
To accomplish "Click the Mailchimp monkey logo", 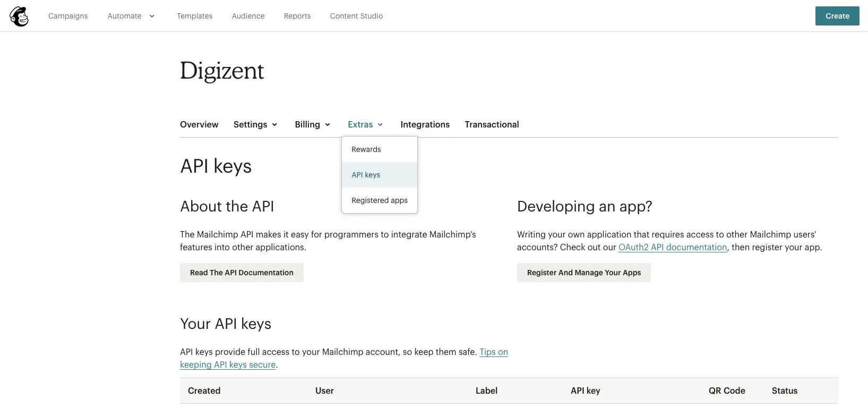I will (19, 16).
